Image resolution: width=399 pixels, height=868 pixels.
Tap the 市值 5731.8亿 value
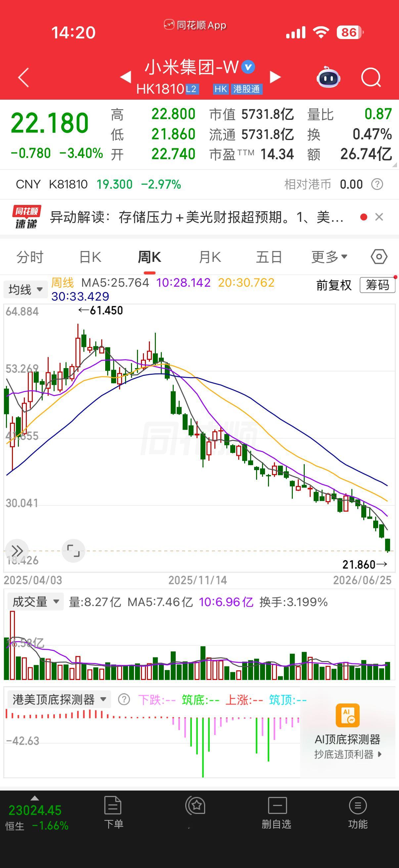tap(268, 115)
